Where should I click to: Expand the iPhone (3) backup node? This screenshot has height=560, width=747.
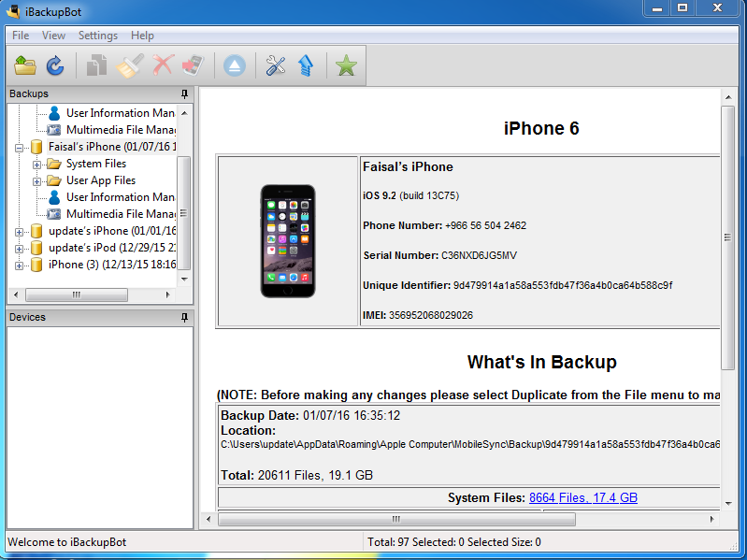[19, 266]
